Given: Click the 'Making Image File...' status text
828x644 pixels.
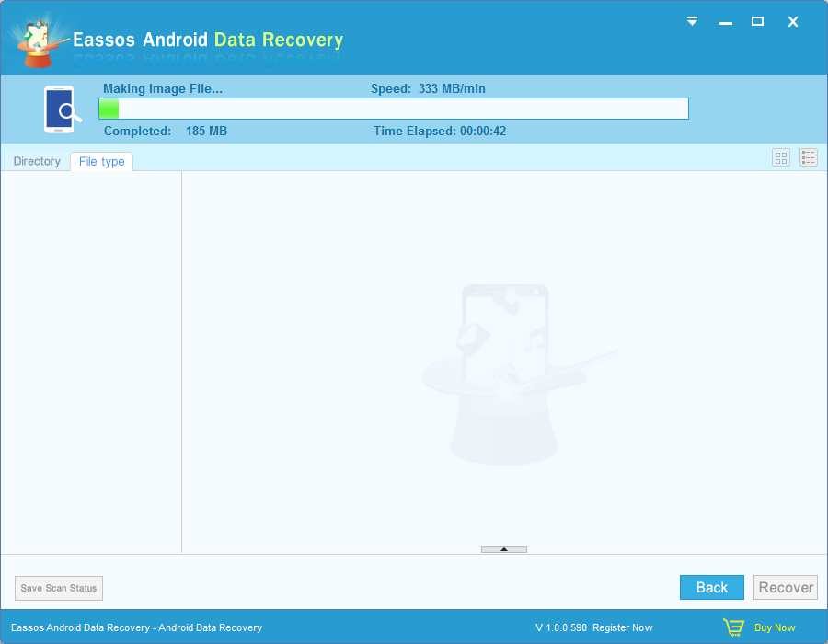Looking at the screenshot, I should [x=163, y=88].
